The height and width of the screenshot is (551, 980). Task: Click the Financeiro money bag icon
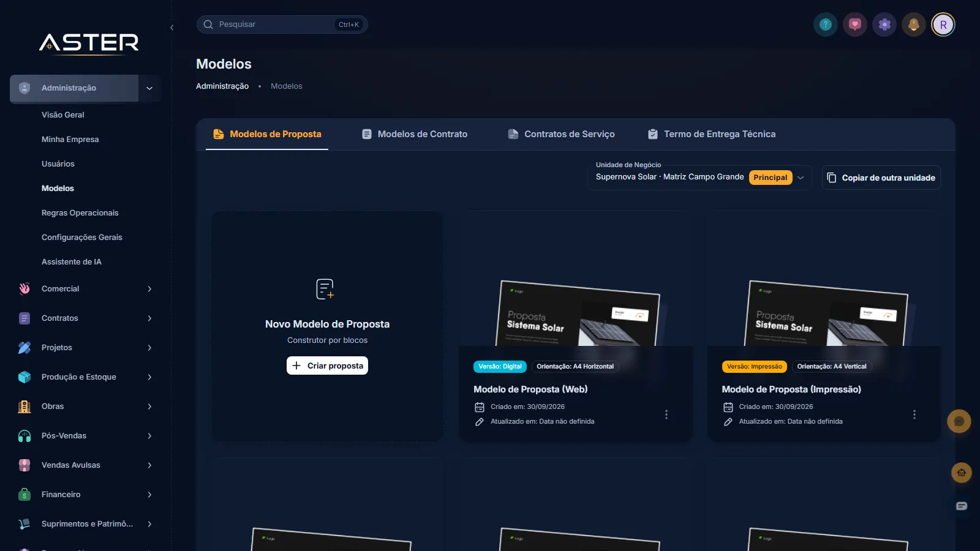pos(24,495)
